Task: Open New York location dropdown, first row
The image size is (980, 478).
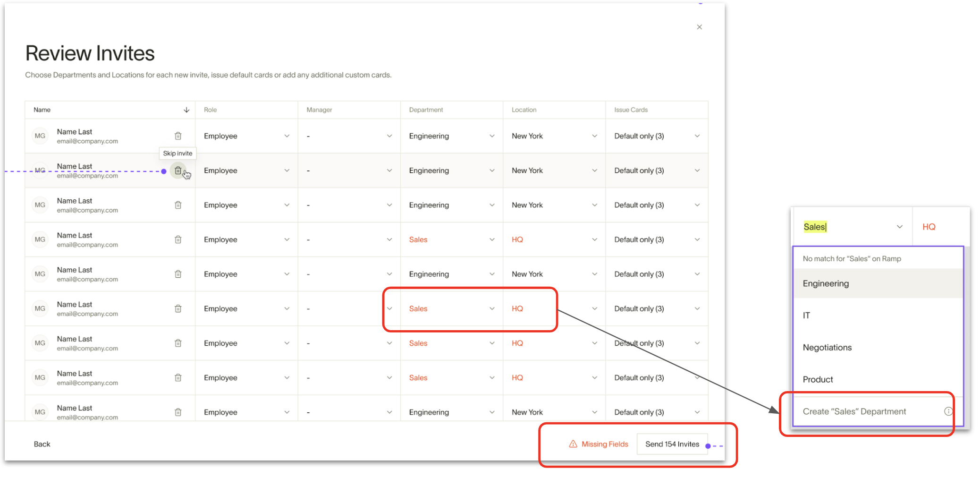Action: (x=554, y=136)
